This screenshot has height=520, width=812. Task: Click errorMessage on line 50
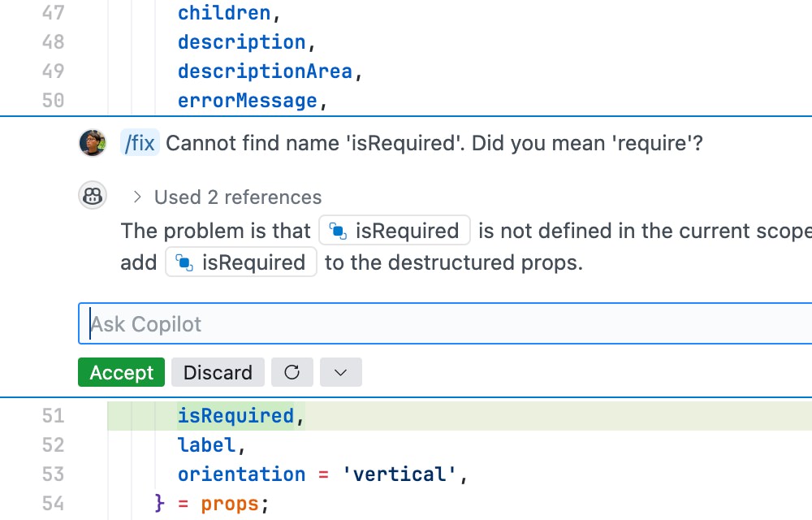tap(248, 101)
